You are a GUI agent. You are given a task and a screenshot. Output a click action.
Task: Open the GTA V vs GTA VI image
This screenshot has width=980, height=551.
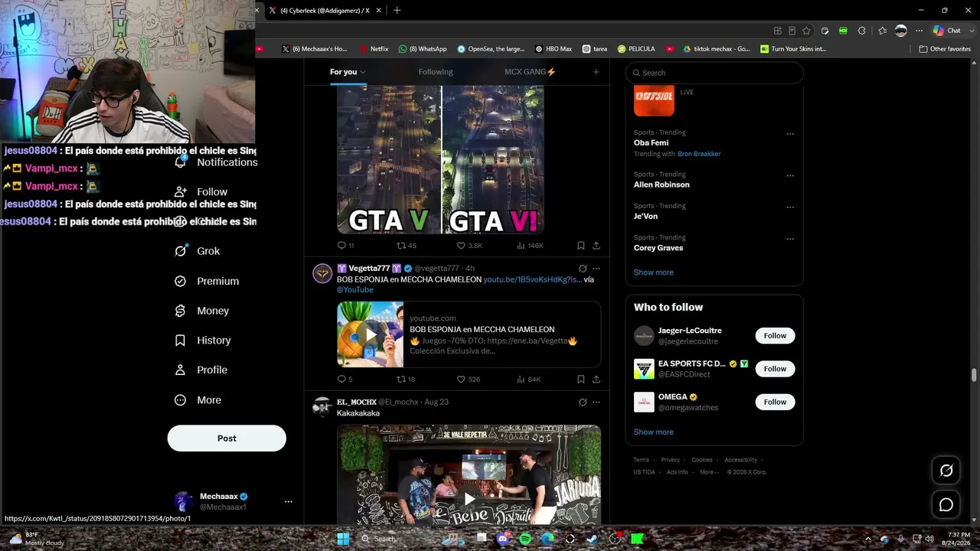click(x=441, y=160)
